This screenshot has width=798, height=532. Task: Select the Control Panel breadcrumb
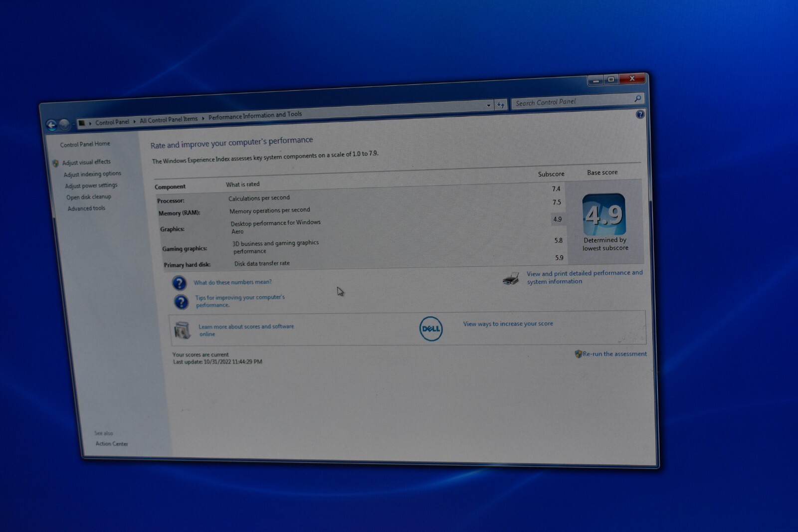112,122
